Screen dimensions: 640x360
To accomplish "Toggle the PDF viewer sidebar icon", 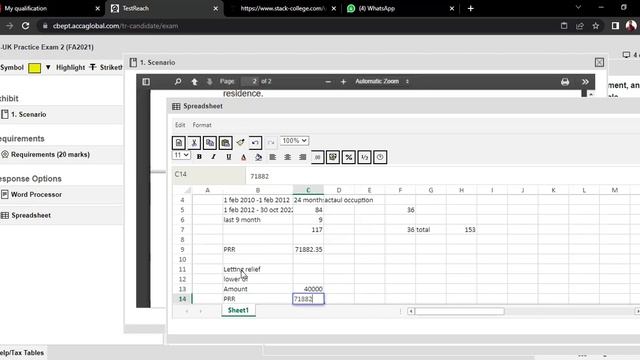I will click(x=146, y=82).
